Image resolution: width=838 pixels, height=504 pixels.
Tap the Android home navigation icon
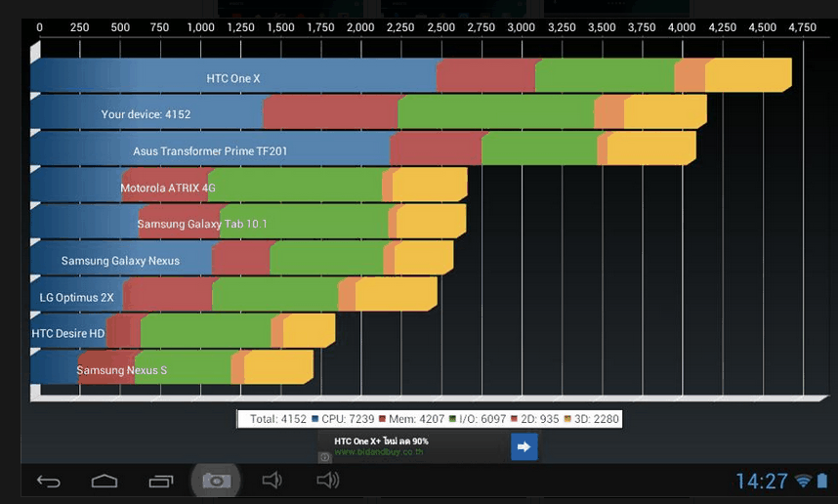(x=105, y=482)
